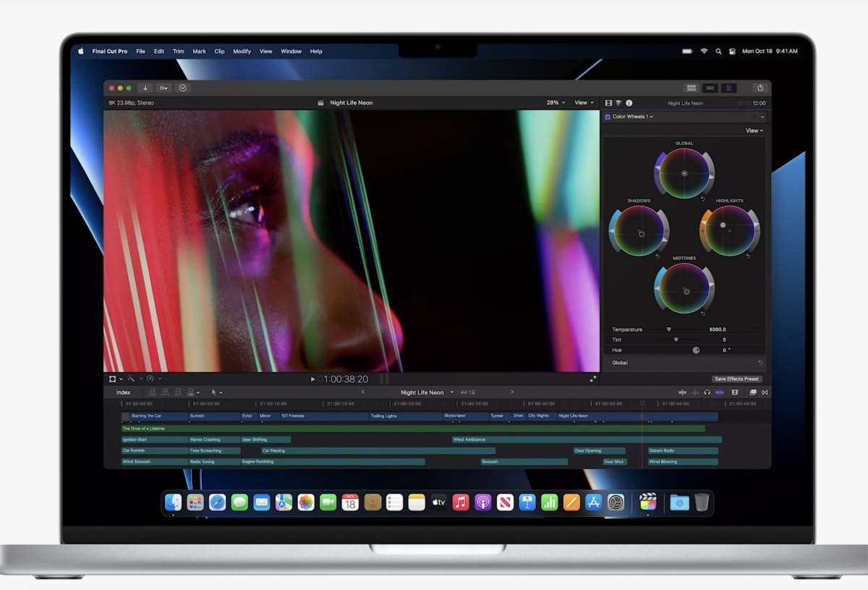Open the keyword editor key icon
The image size is (868, 590).
pos(164,88)
